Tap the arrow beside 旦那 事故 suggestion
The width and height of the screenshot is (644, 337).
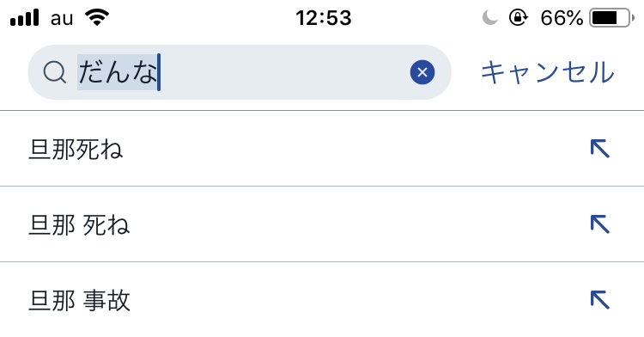click(x=599, y=299)
